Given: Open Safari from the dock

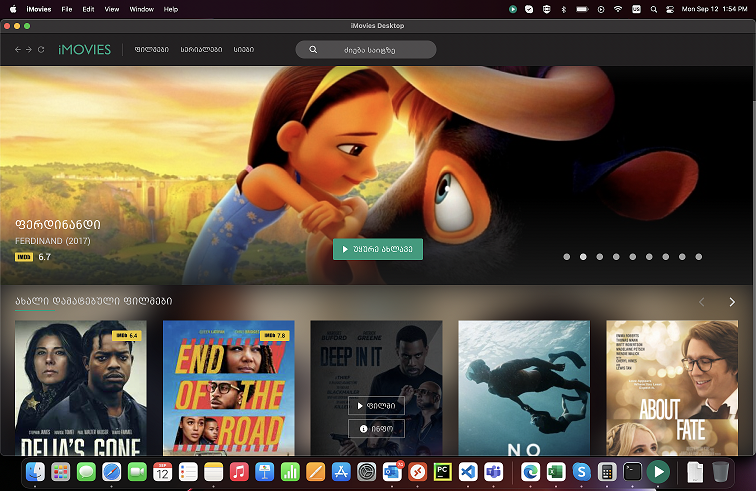Looking at the screenshot, I should tap(111, 472).
